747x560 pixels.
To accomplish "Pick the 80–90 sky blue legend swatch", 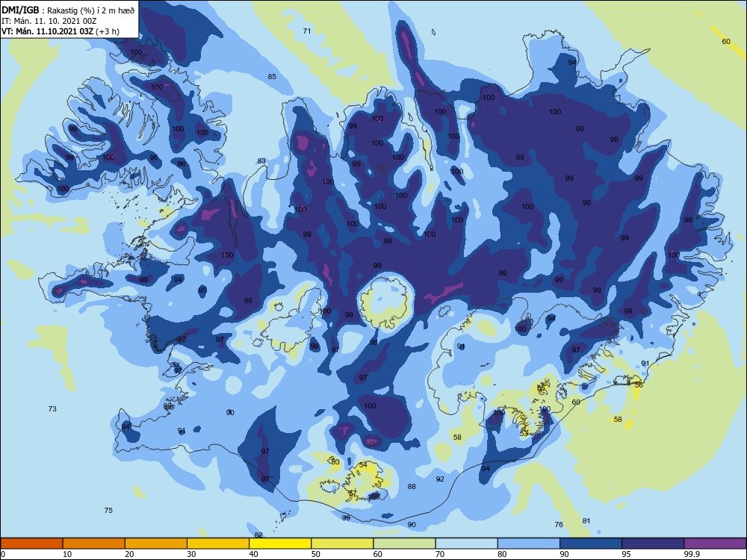I will point(529,544).
